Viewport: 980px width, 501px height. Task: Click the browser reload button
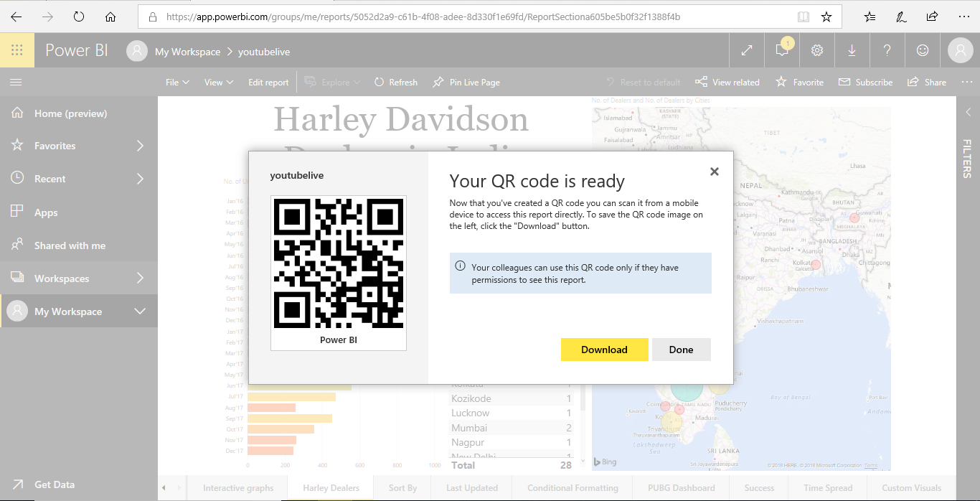coord(79,17)
